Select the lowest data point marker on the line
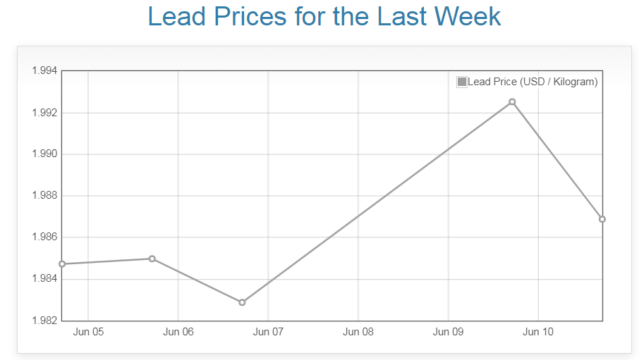Image resolution: width=644 pixels, height=360 pixels. click(242, 302)
